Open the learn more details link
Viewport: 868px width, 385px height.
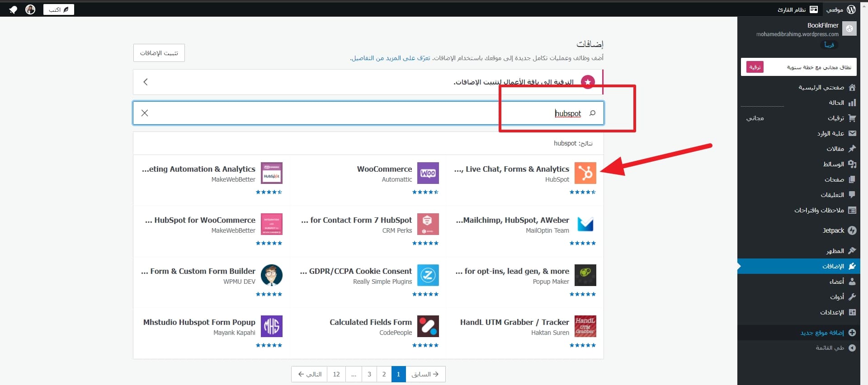coord(390,58)
